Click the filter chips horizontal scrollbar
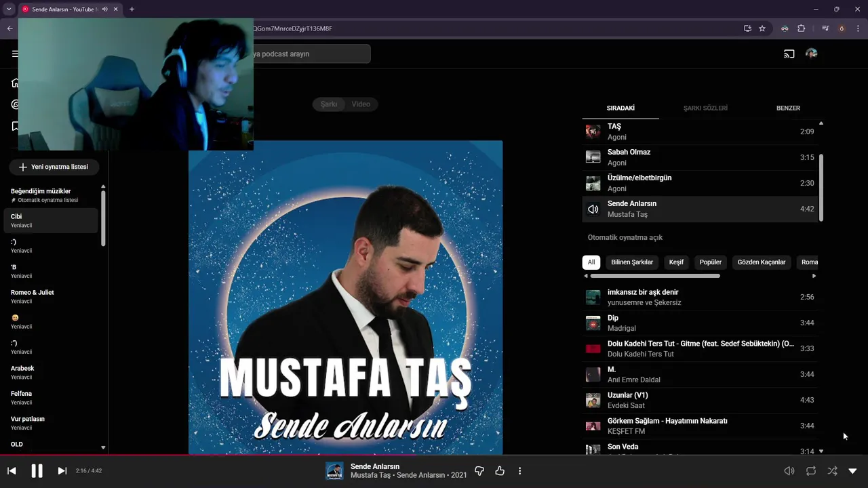This screenshot has height=488, width=868. 655,276
